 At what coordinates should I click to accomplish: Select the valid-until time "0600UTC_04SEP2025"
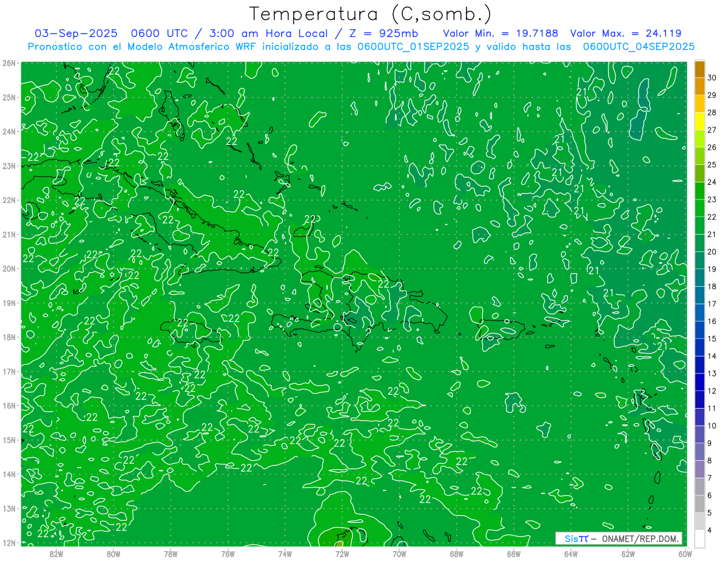[639, 46]
